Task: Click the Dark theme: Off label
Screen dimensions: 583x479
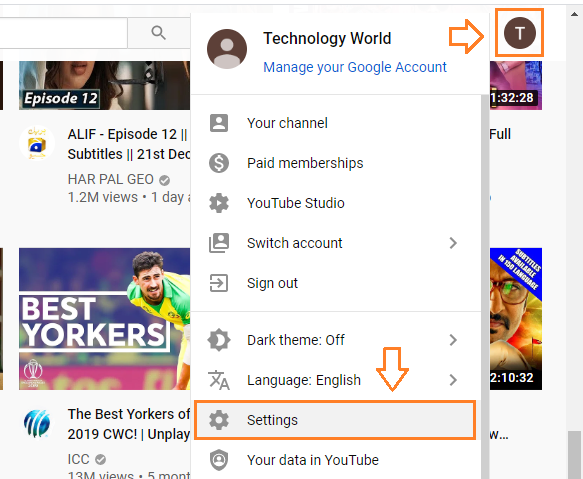Action: (296, 340)
